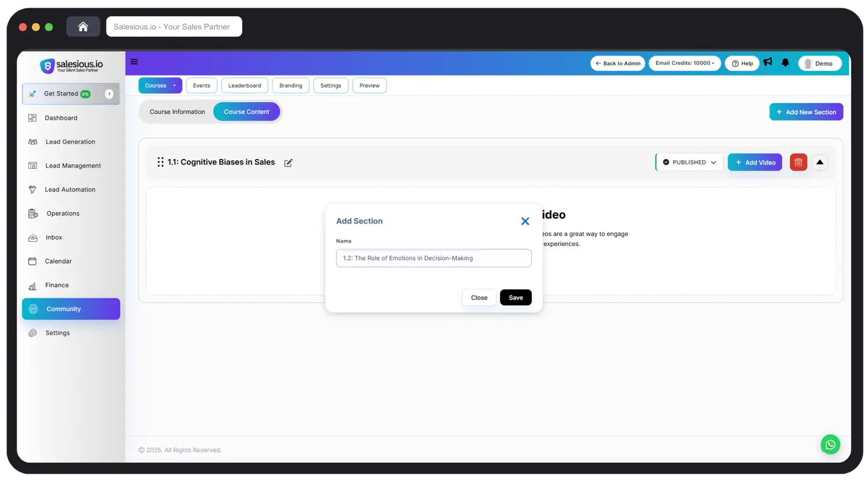Open the PUBLISHED status dropdown
This screenshot has width=868, height=488.
pyautogui.click(x=689, y=162)
